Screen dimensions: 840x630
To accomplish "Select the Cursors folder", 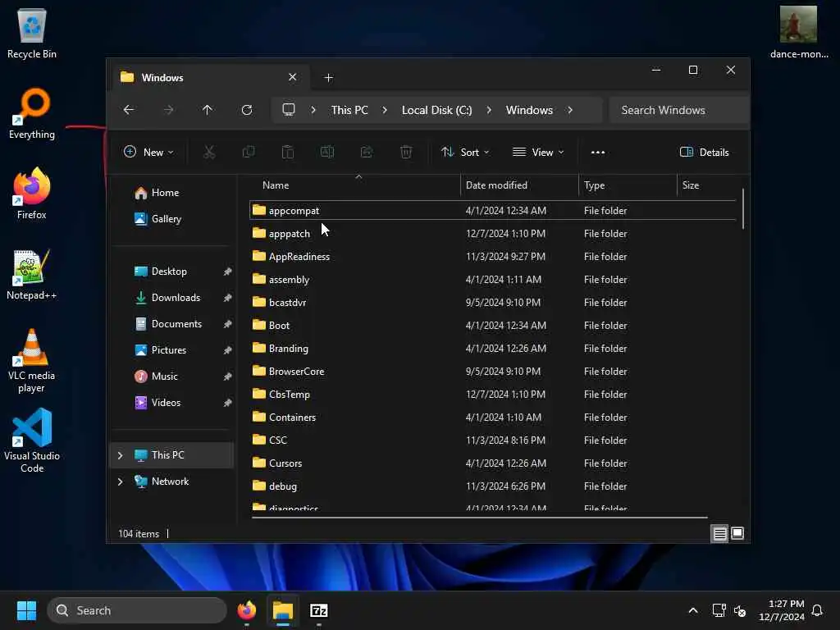I will pyautogui.click(x=492, y=463).
